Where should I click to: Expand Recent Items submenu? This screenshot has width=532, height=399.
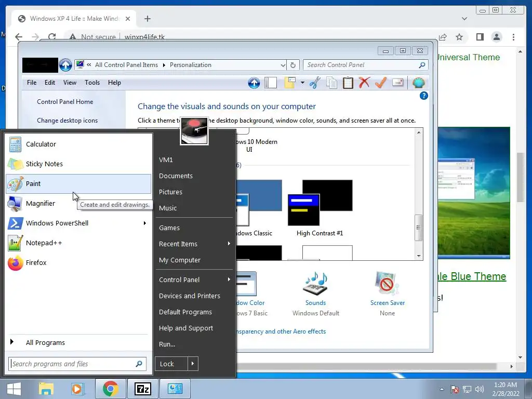coord(229,244)
